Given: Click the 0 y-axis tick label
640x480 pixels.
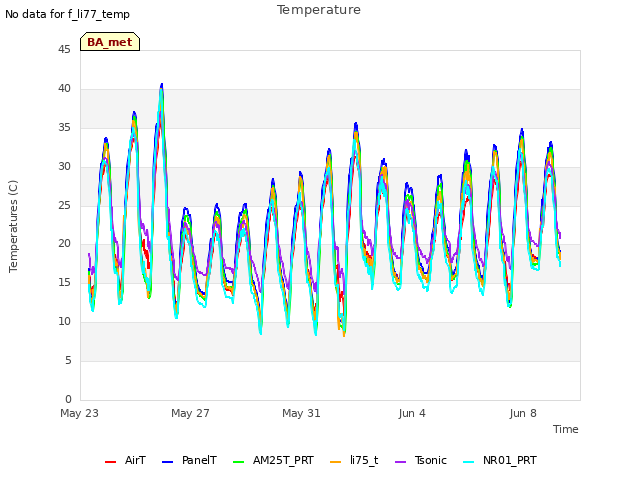Looking at the screenshot, I should [x=68, y=399].
